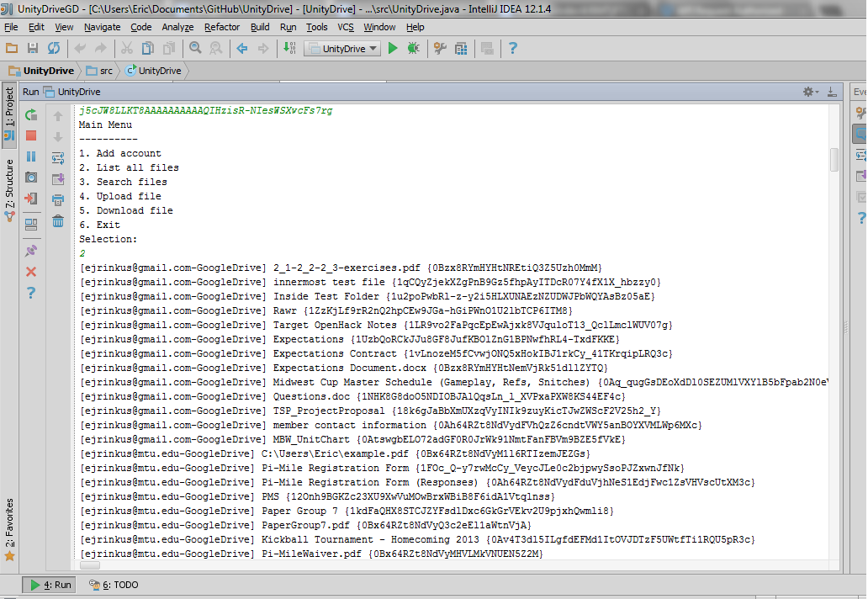Open Project Structure toolbar icon
This screenshot has height=599, width=868.
click(x=461, y=48)
